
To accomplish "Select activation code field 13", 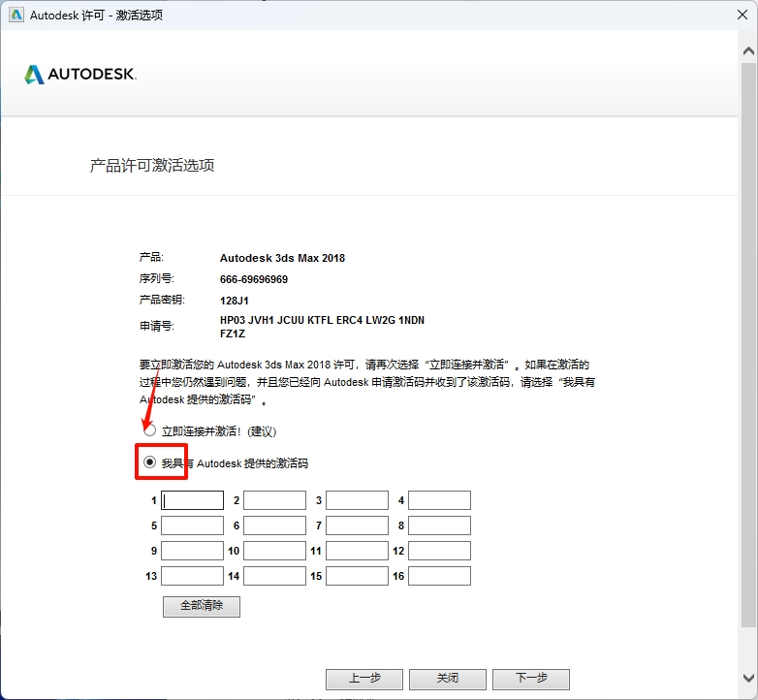I will (192, 576).
